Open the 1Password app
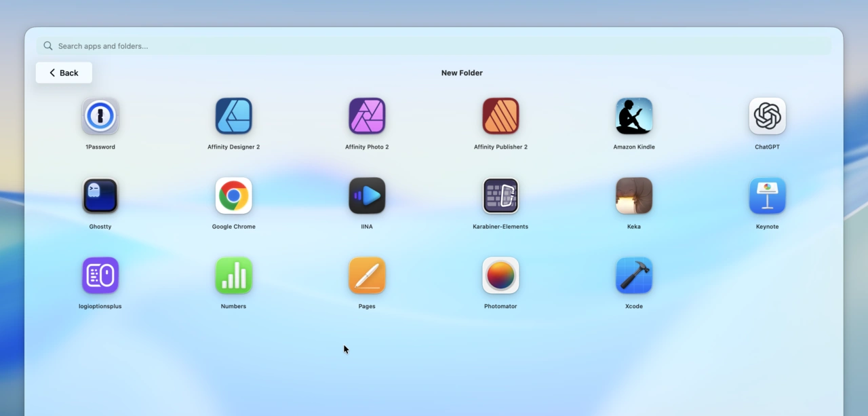The image size is (868, 416). pyautogui.click(x=100, y=117)
